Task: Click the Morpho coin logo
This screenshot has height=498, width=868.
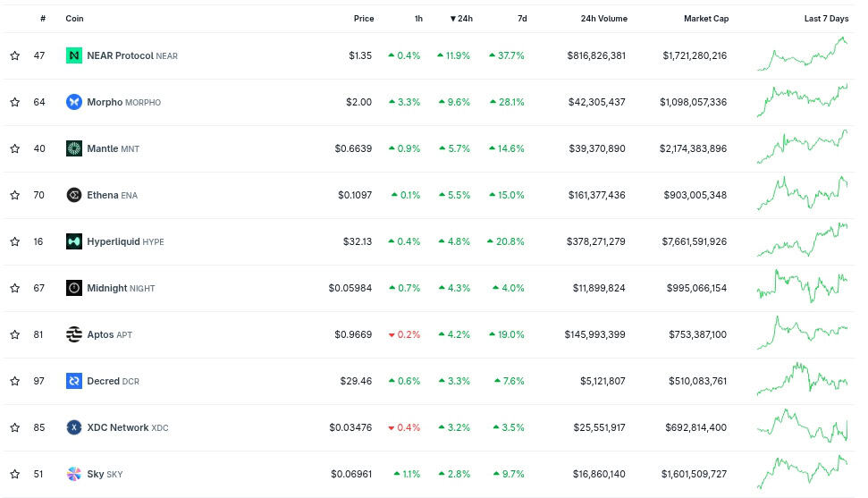Action: 74,102
